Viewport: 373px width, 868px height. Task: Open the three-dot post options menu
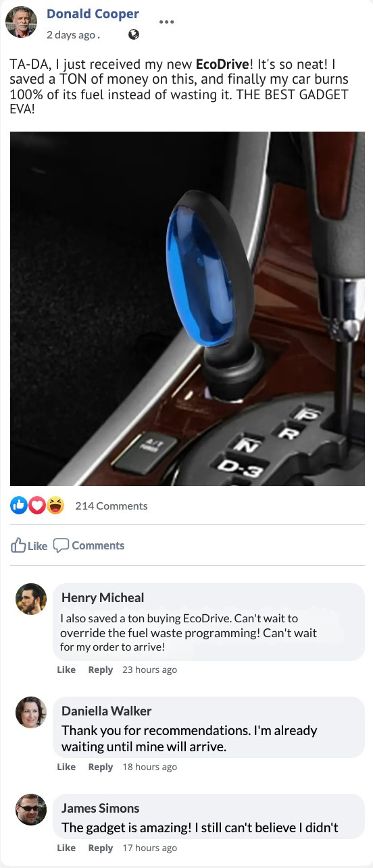tap(166, 21)
